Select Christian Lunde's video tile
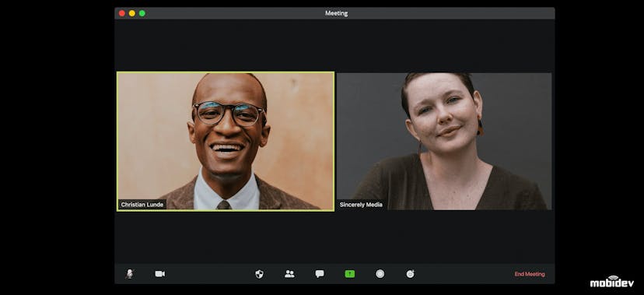This screenshot has width=644, height=295. pyautogui.click(x=226, y=142)
